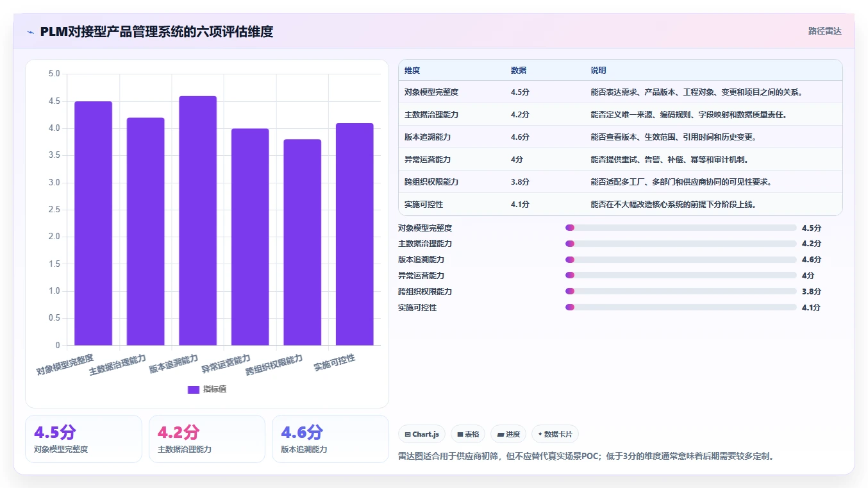Select the Chart.js tag chip
Screen dimensions: 868x488
point(422,434)
